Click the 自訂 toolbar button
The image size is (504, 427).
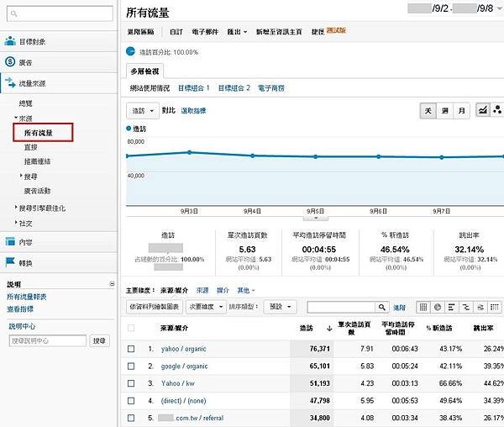176,32
